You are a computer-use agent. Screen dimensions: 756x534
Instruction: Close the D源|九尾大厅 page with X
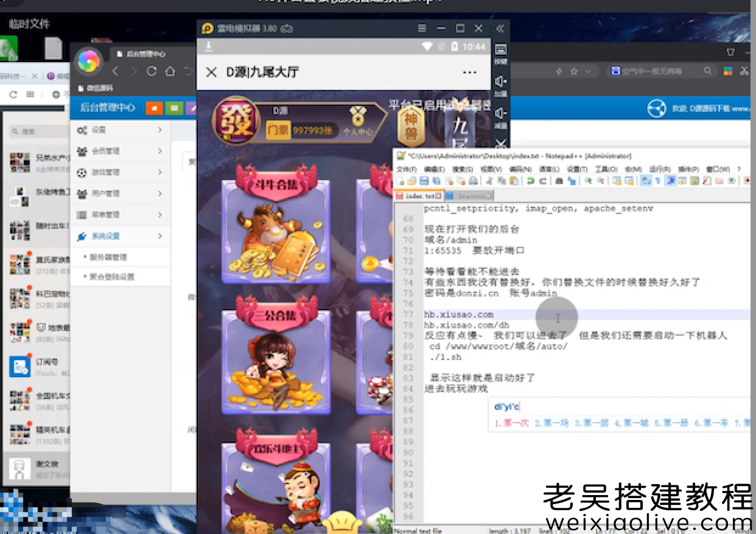211,72
